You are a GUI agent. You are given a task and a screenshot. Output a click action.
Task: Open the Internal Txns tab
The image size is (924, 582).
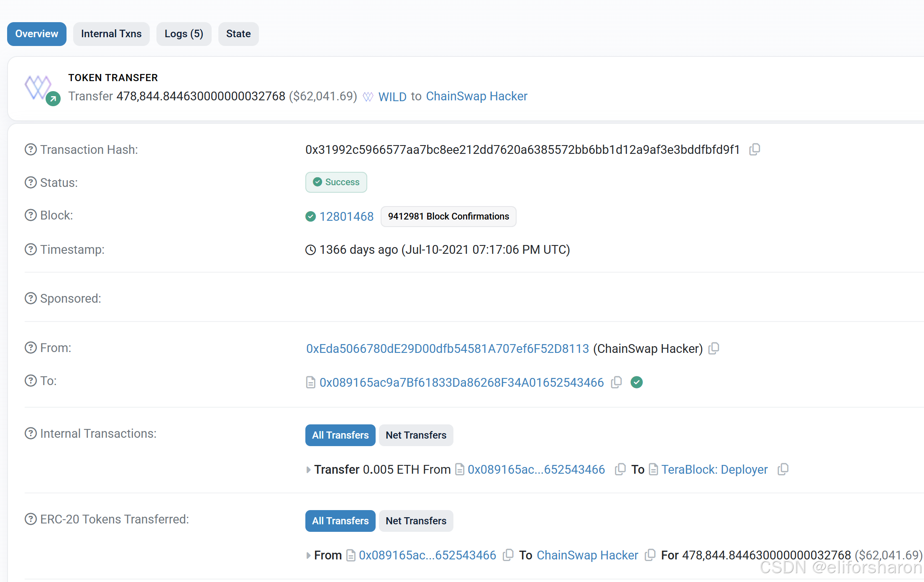point(111,34)
